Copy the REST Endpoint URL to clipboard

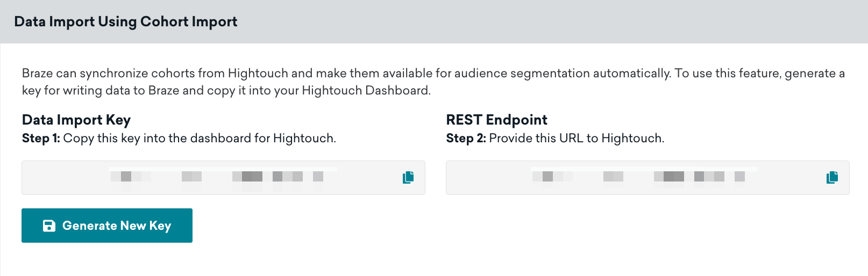tap(832, 177)
